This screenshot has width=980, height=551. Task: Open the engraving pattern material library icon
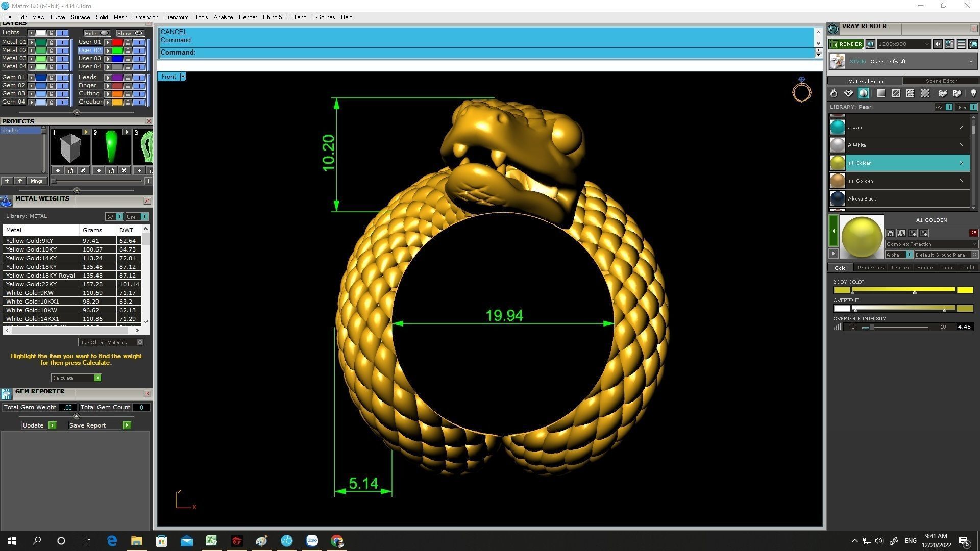[910, 93]
